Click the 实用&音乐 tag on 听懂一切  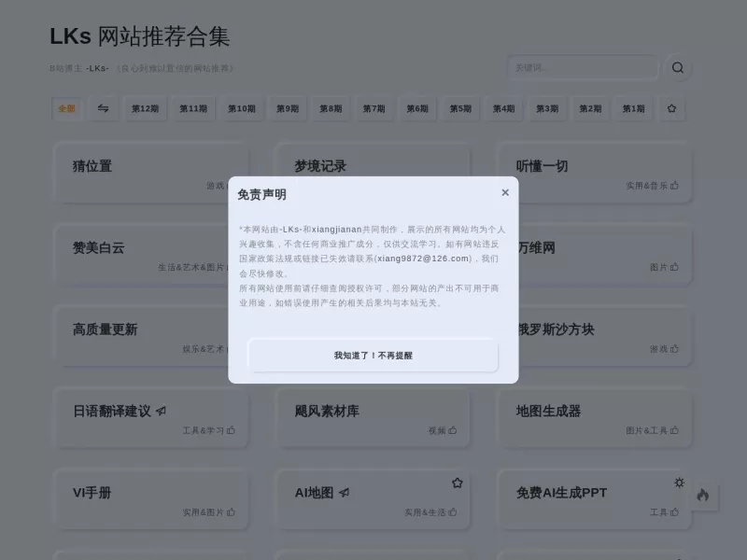pos(646,186)
